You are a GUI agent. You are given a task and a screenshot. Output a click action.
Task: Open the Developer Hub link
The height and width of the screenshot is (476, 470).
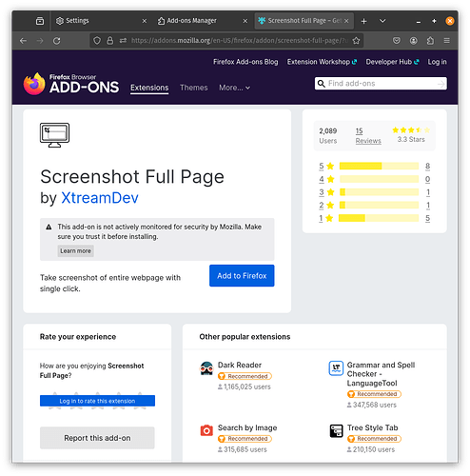pos(392,62)
